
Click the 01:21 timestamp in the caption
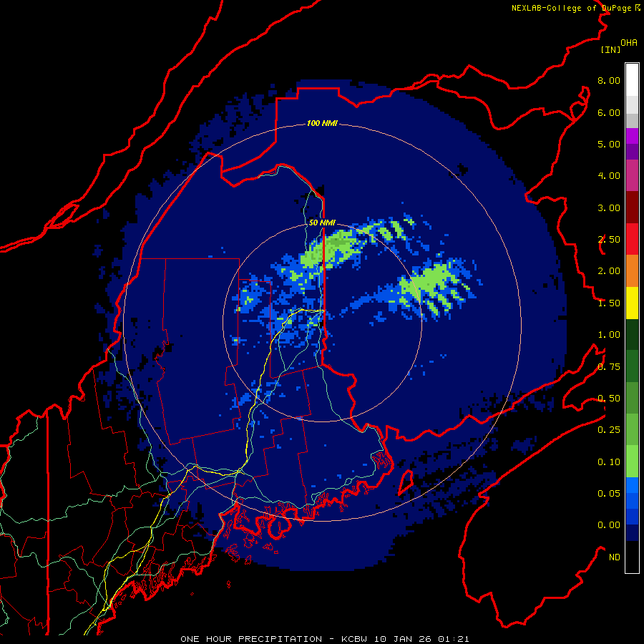tap(454, 639)
